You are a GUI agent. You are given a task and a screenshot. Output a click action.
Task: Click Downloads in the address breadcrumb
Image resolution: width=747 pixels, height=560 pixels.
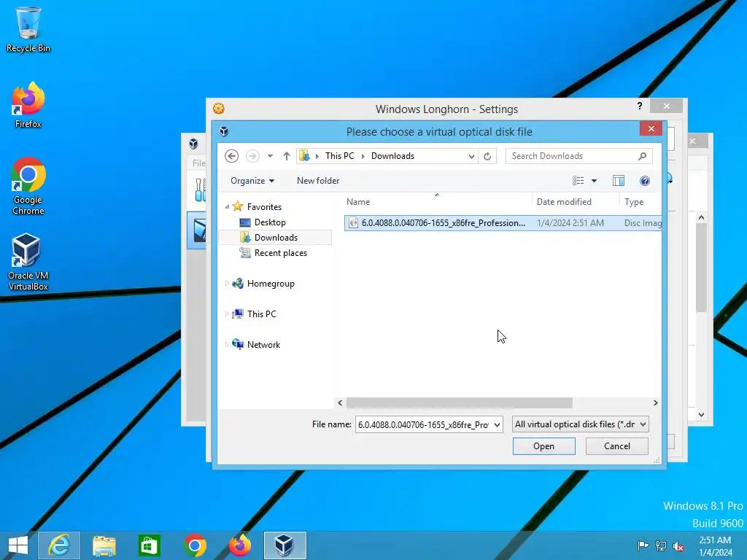pyautogui.click(x=392, y=156)
